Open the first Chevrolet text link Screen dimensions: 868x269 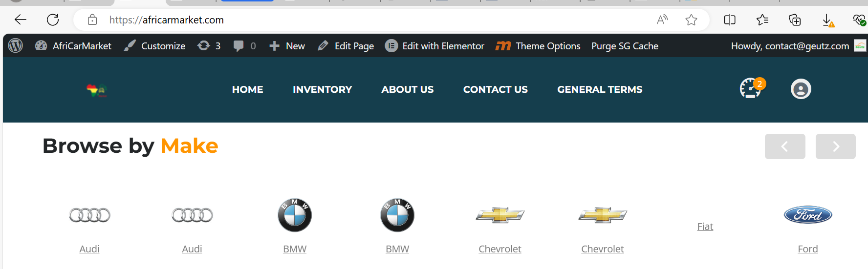click(x=500, y=249)
